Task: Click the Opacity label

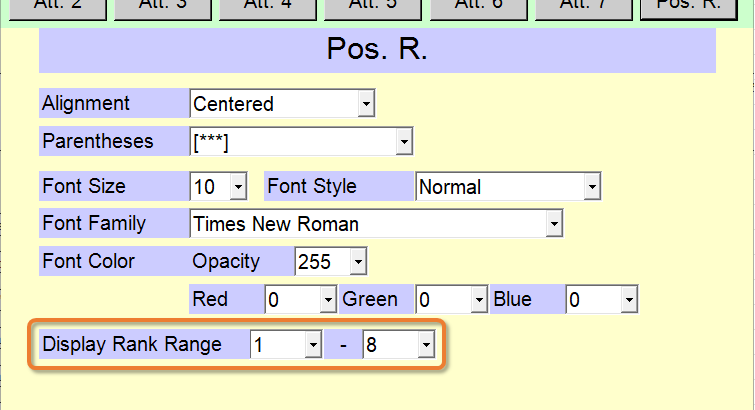Action: pyautogui.click(x=226, y=262)
